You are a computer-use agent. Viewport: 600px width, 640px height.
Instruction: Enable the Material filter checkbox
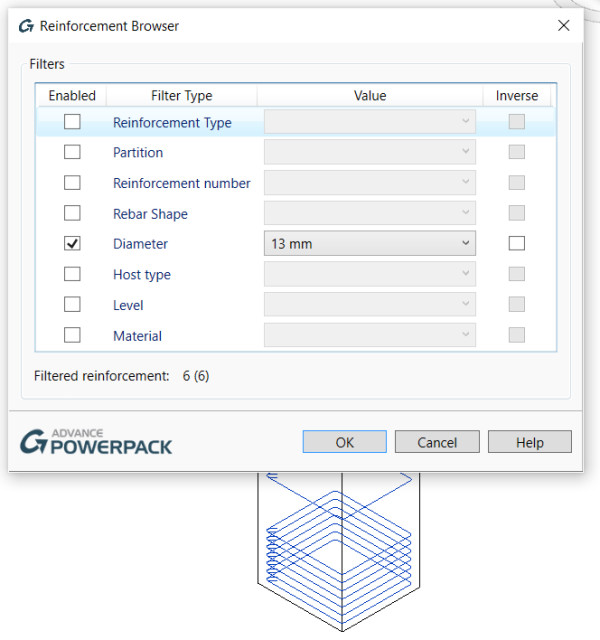[x=72, y=335]
